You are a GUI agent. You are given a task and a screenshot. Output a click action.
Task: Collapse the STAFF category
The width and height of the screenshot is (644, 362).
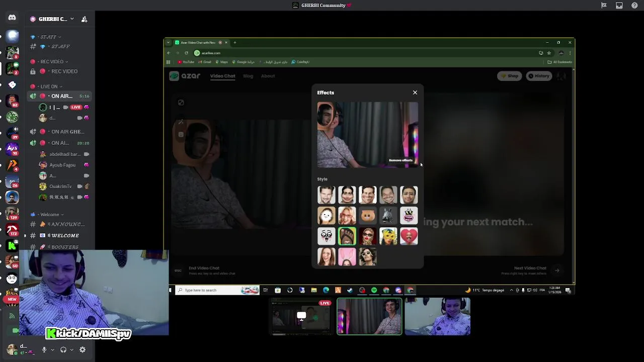48,37
